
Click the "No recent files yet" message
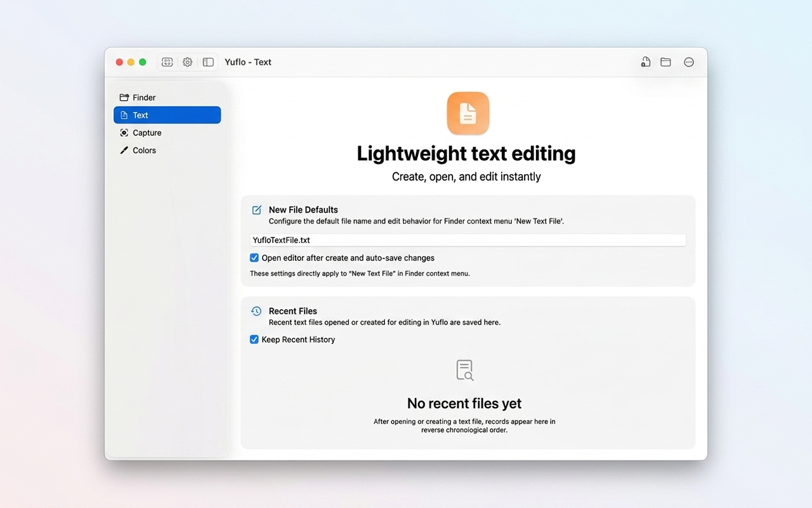[464, 403]
